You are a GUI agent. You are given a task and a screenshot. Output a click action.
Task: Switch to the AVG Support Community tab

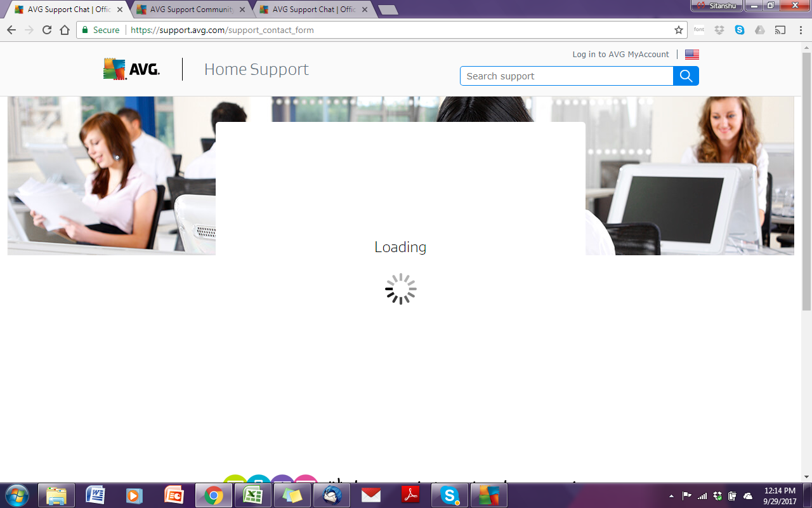pos(190,10)
